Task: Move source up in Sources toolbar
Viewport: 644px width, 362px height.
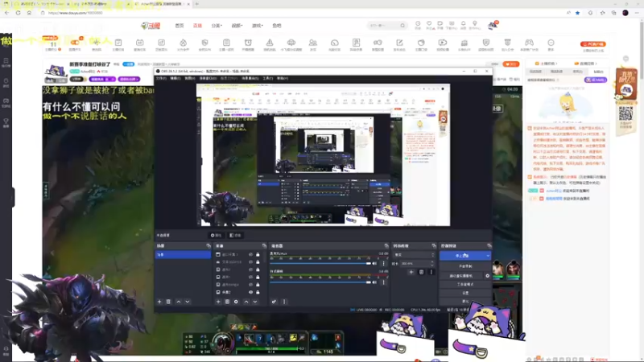Action: [246, 302]
